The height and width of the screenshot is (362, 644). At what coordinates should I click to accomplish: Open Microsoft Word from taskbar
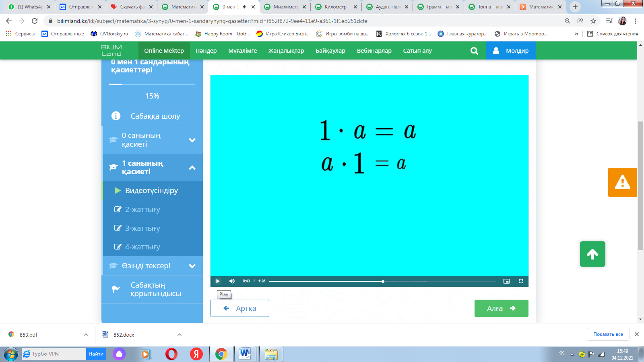(x=245, y=354)
